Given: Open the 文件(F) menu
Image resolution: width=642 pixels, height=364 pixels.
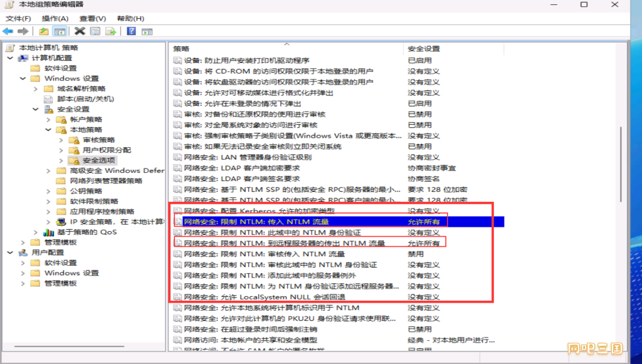Looking at the screenshot, I should 18,18.
